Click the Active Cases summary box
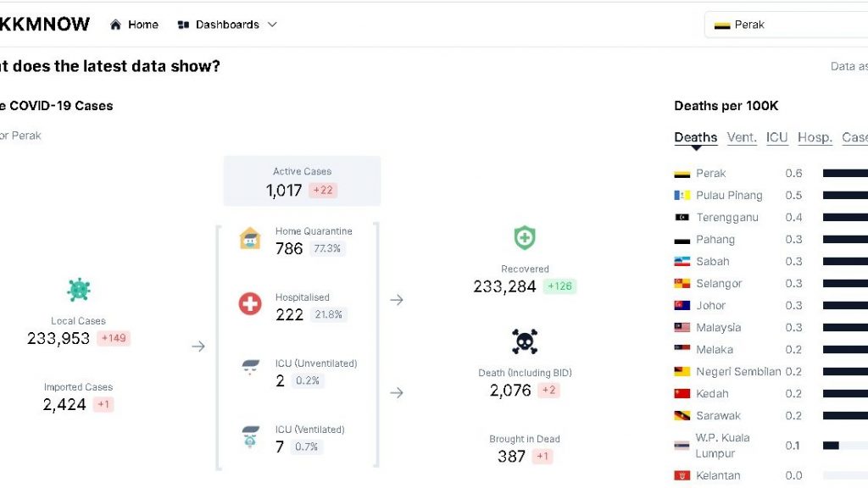This screenshot has height=488, width=868. point(302,181)
